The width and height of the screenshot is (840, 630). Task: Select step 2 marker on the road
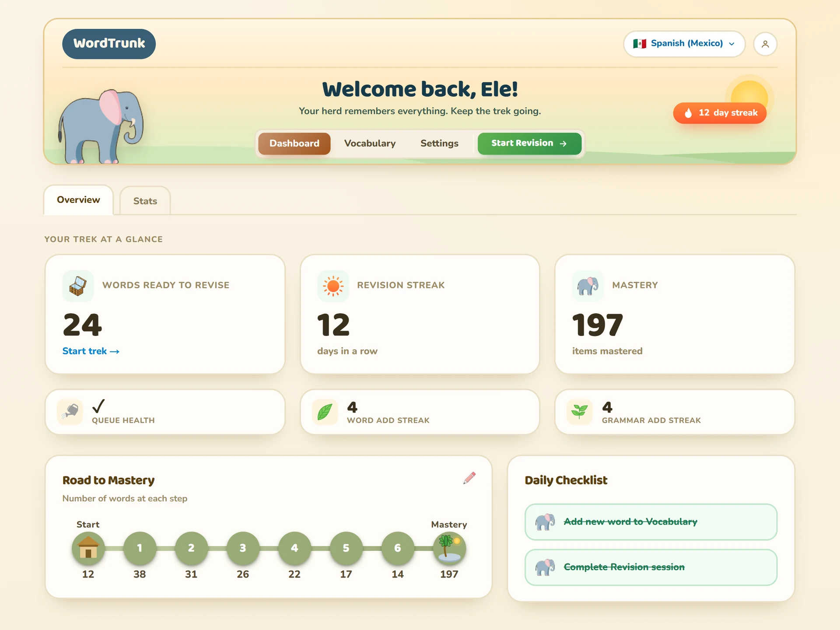coord(191,548)
